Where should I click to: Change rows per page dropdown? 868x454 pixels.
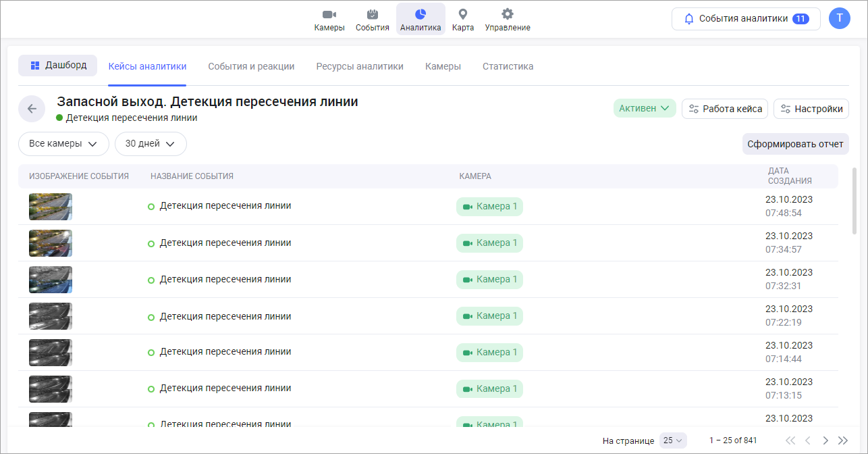[673, 440]
